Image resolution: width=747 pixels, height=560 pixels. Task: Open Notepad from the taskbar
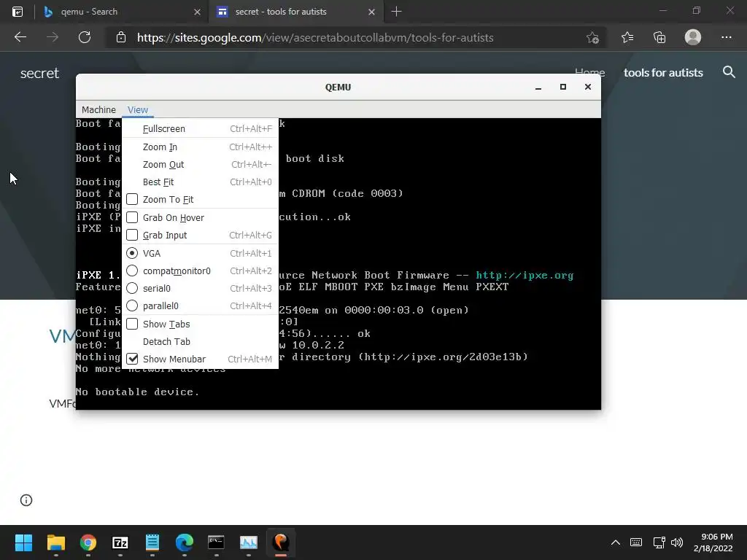(x=152, y=542)
